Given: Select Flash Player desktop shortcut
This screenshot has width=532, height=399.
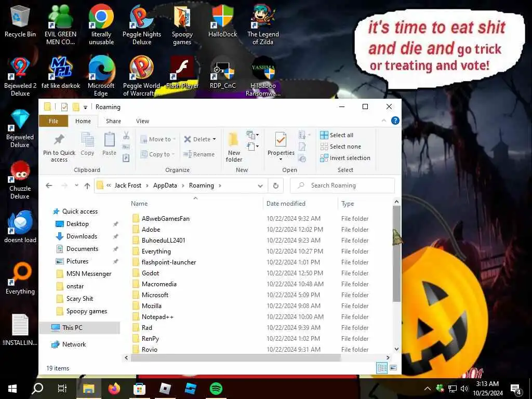Looking at the screenshot, I should click(182, 73).
